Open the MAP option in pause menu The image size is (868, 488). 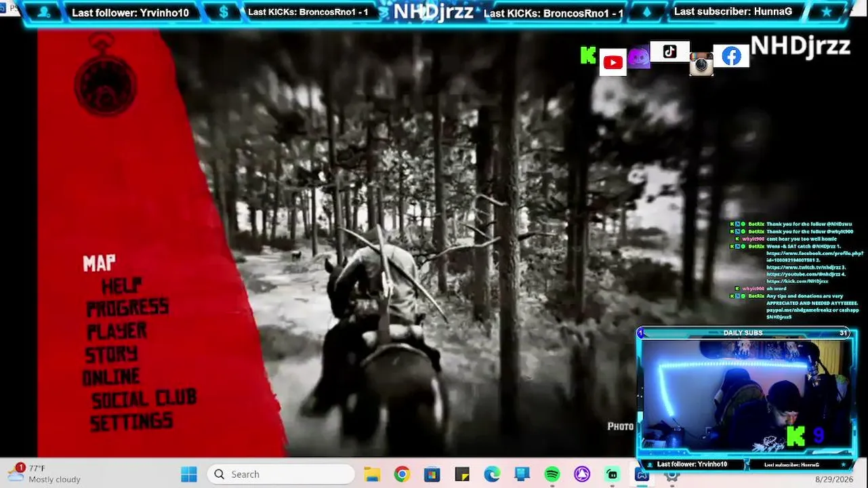point(99,263)
